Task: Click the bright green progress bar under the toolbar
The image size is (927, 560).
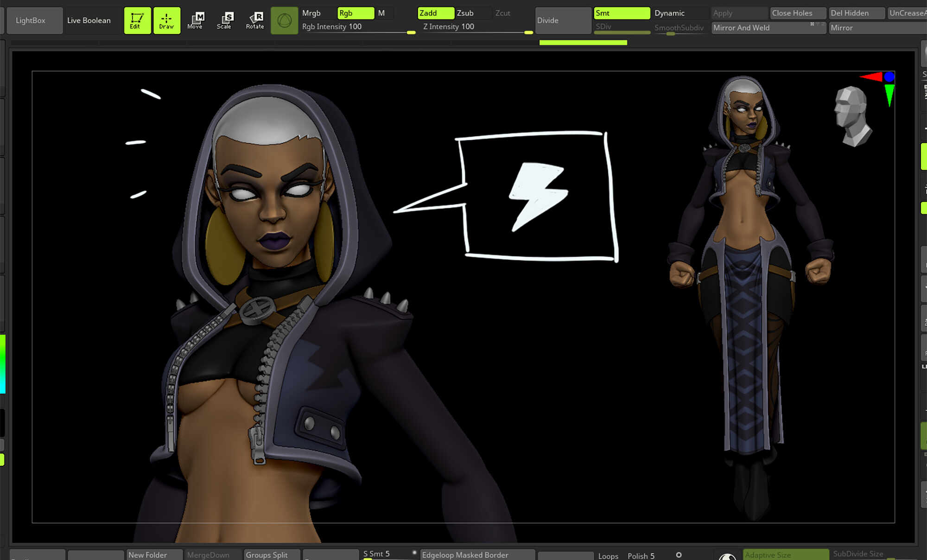Action: click(583, 43)
